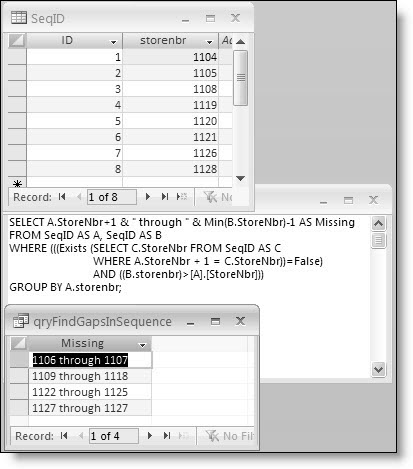Select cell with storenbr 1120
The image size is (413, 469).
tap(170, 121)
